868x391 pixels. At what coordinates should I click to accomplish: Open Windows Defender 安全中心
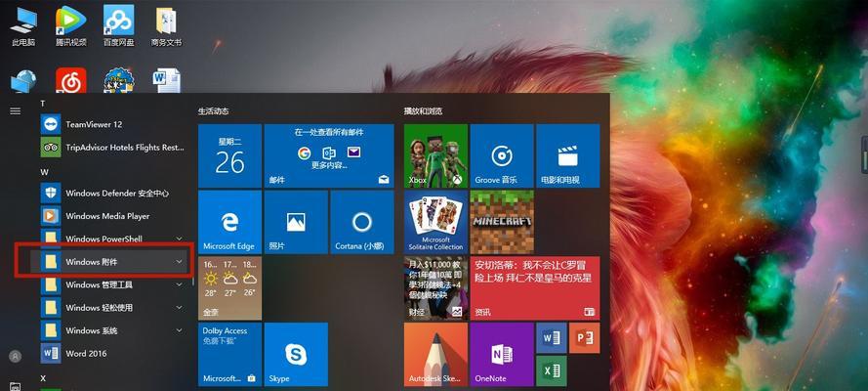(113, 193)
